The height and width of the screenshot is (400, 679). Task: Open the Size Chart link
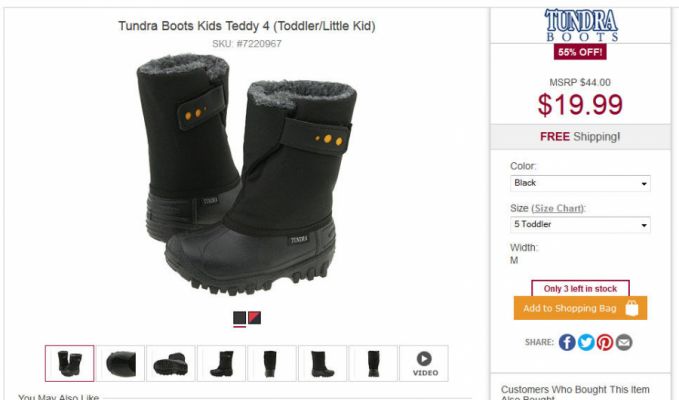(558, 209)
